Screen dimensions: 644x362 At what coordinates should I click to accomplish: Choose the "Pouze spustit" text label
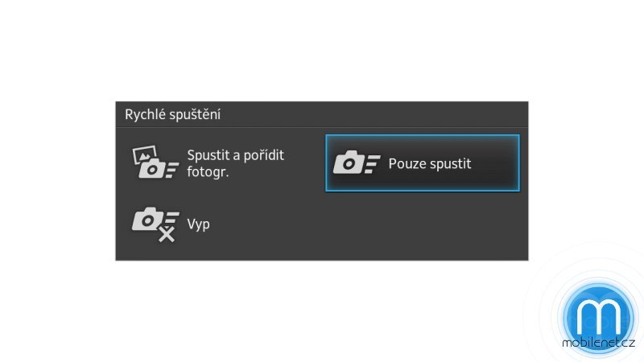click(x=429, y=163)
